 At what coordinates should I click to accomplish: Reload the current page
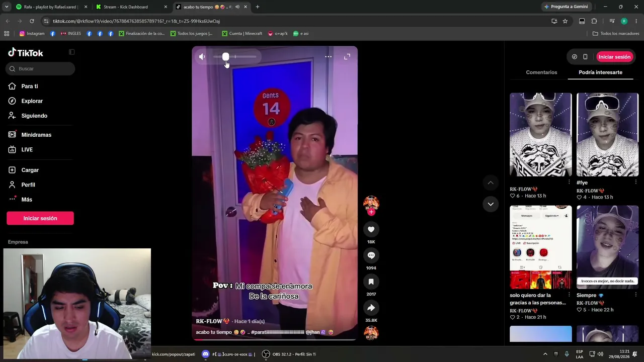pyautogui.click(x=32, y=21)
